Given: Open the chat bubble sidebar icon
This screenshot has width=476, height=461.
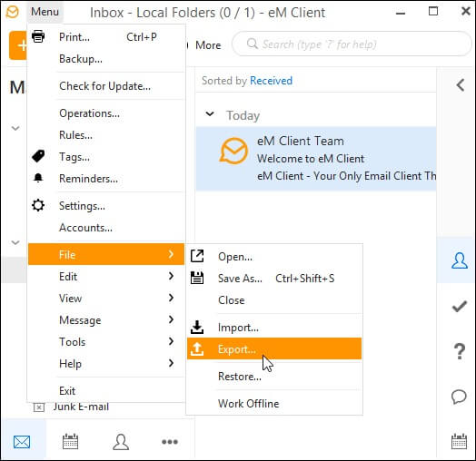Looking at the screenshot, I should click(459, 397).
